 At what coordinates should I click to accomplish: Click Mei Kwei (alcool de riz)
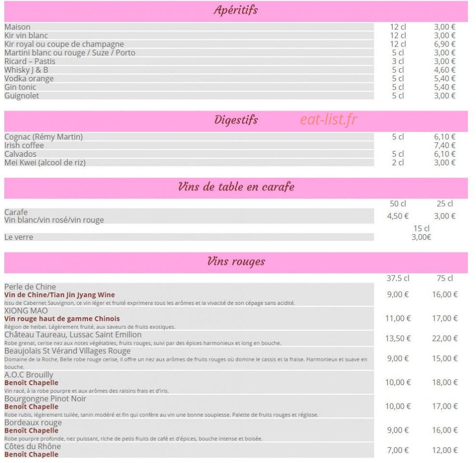(45, 163)
